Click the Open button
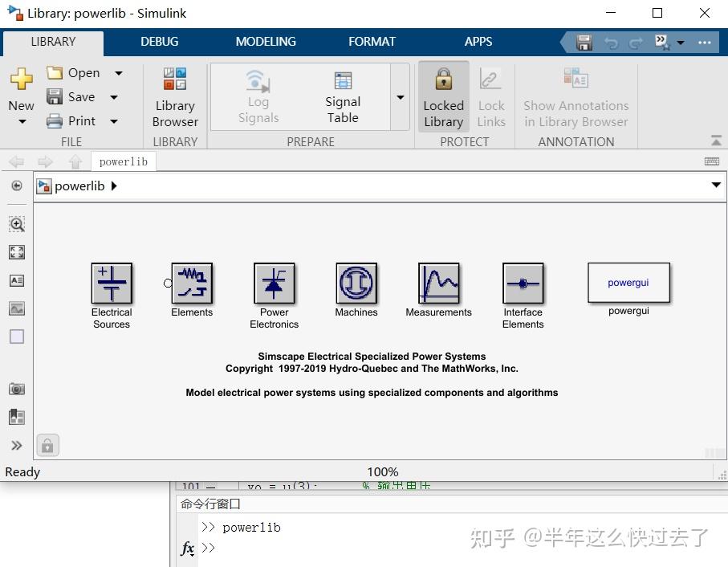Image resolution: width=728 pixels, height=567 pixels. pyautogui.click(x=73, y=73)
